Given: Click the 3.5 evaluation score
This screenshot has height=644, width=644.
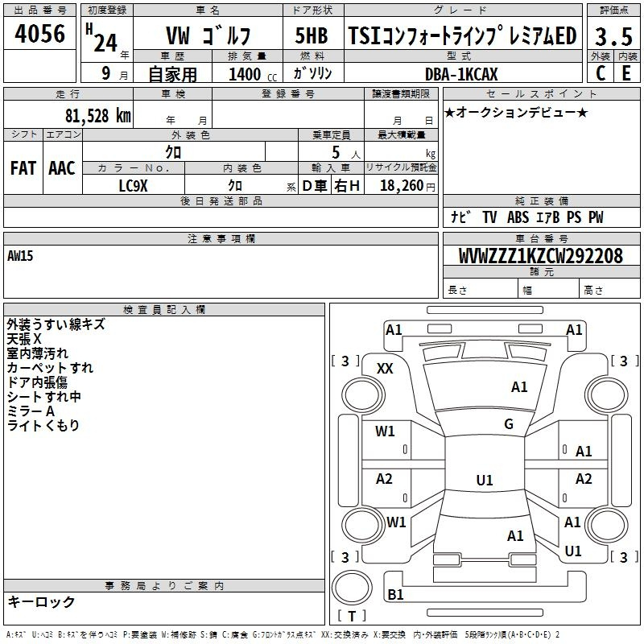Looking at the screenshot, I should pyautogui.click(x=613, y=36).
